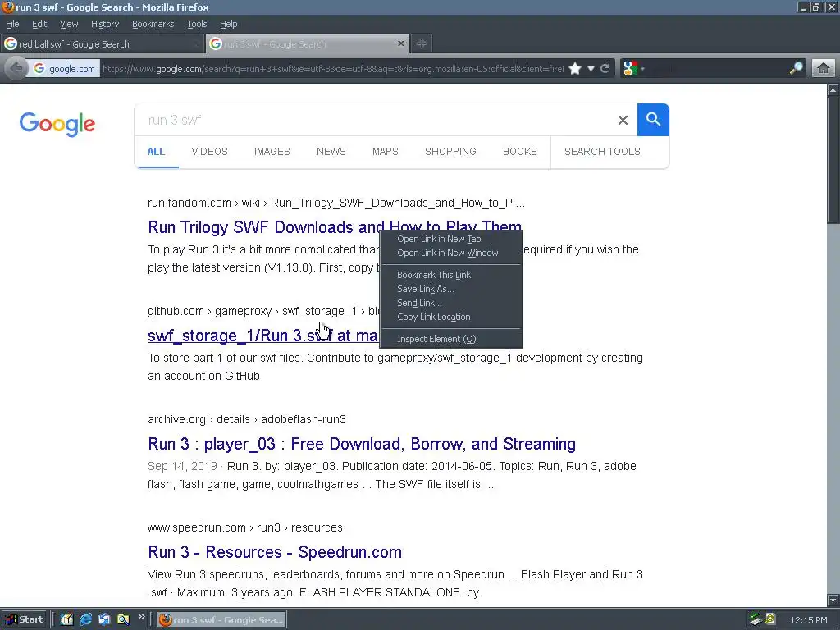
Task: Open the Tools menu
Action: click(197, 24)
